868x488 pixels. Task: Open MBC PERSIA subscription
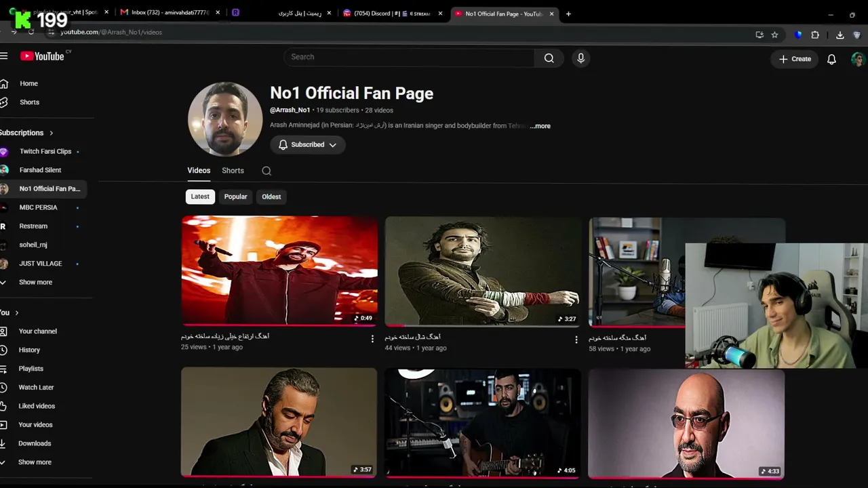[38, 207]
